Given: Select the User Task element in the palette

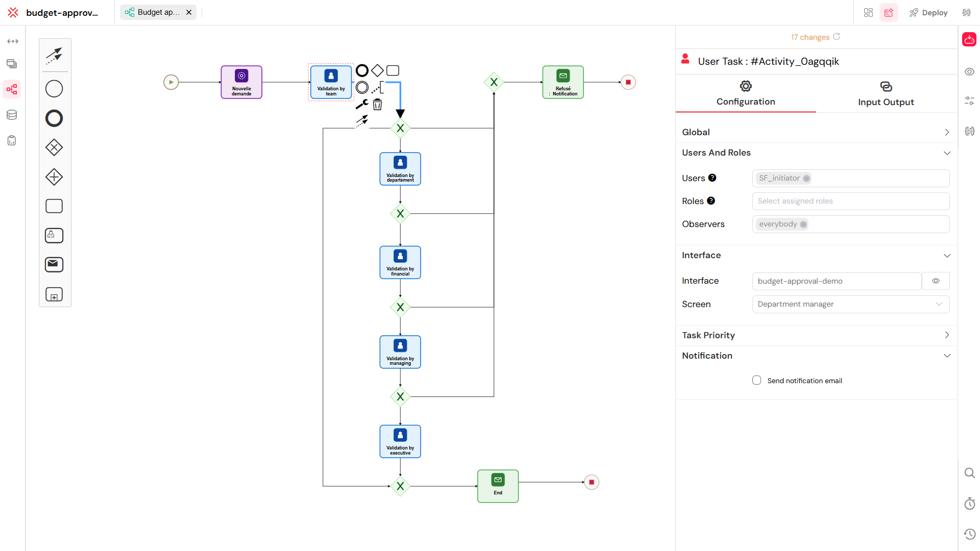Looking at the screenshot, I should point(54,235).
